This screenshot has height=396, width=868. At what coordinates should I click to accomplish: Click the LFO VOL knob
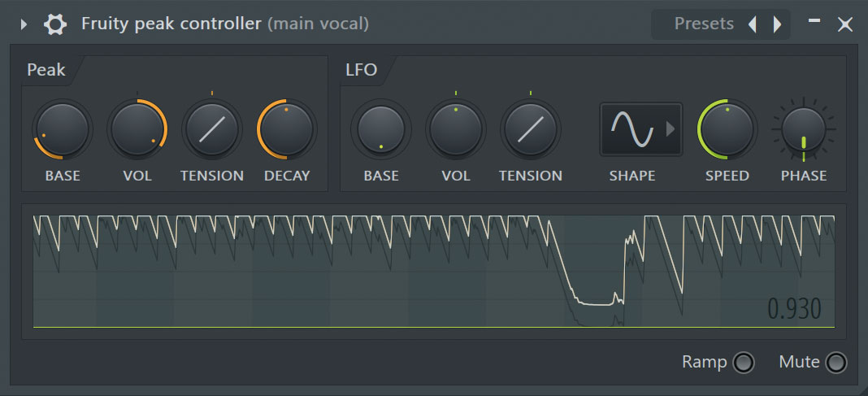click(456, 129)
